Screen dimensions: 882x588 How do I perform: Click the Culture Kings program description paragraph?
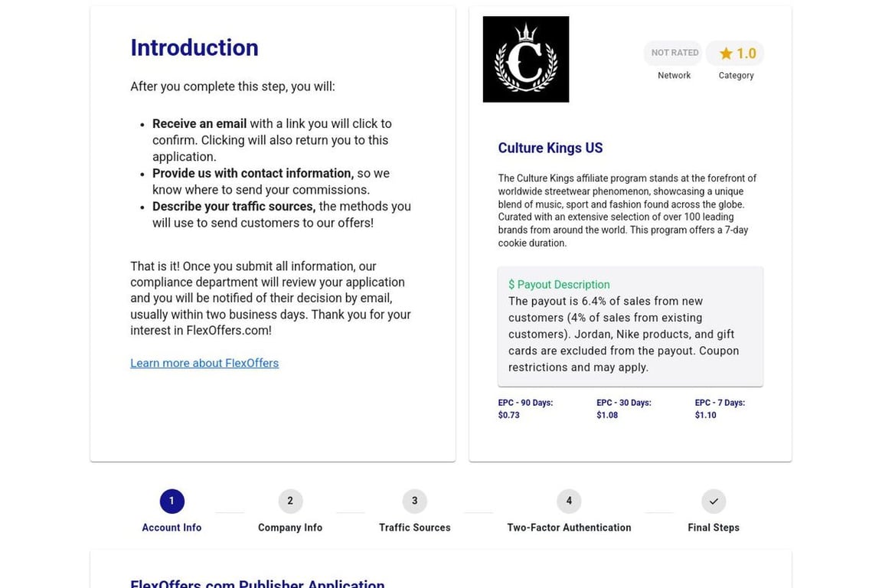[x=627, y=211]
